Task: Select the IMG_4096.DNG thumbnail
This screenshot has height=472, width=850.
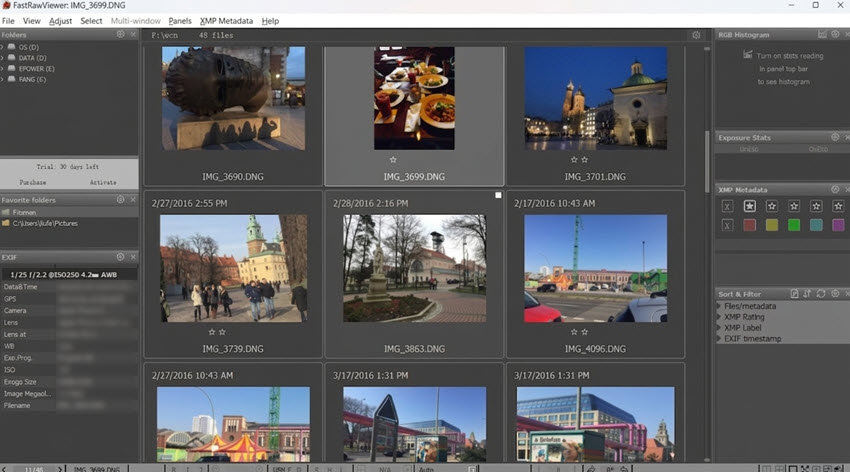Action: coord(595,268)
